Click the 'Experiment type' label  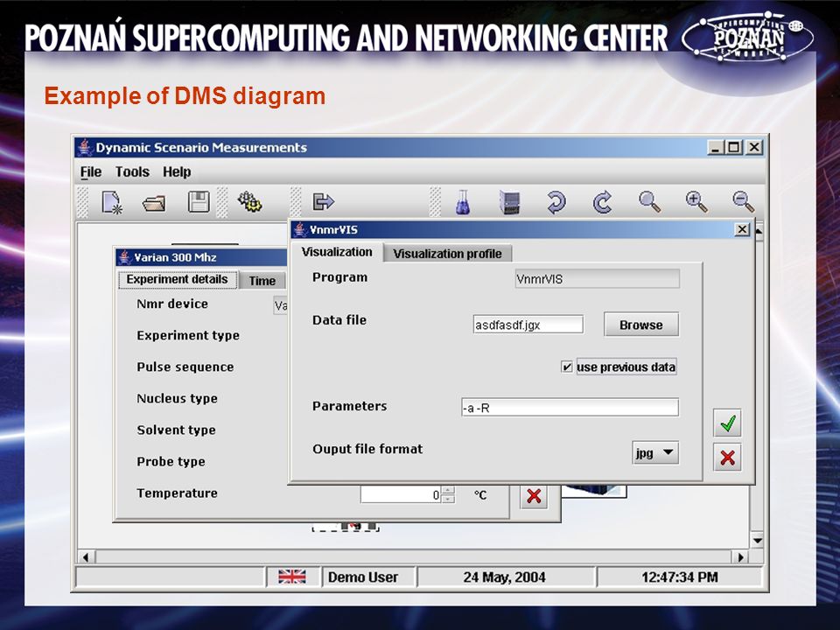click(188, 335)
